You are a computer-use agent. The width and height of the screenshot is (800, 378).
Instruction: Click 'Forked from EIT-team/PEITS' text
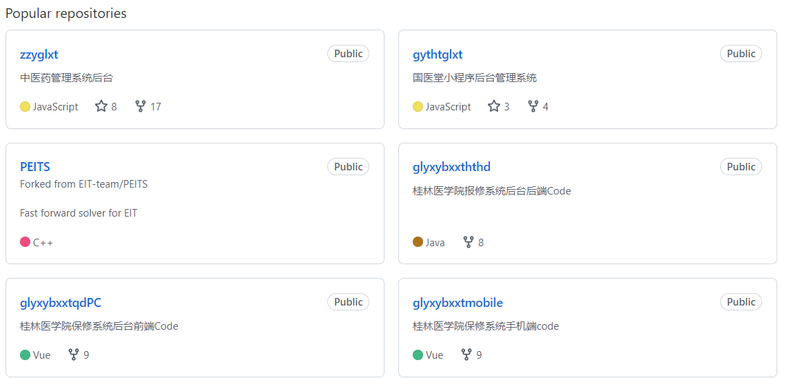pyautogui.click(x=84, y=184)
